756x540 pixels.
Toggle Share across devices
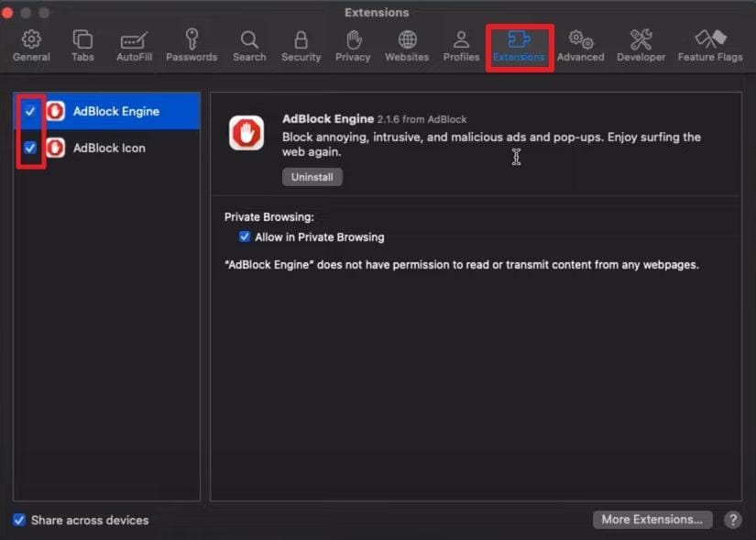tap(20, 520)
